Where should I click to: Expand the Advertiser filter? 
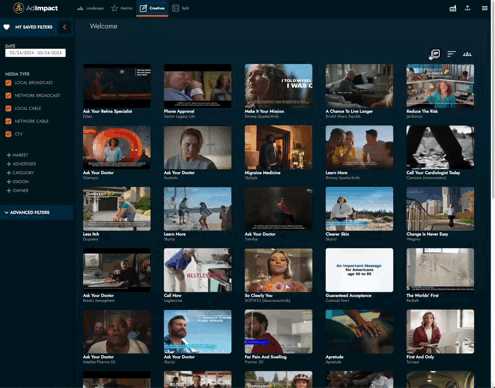(21, 164)
